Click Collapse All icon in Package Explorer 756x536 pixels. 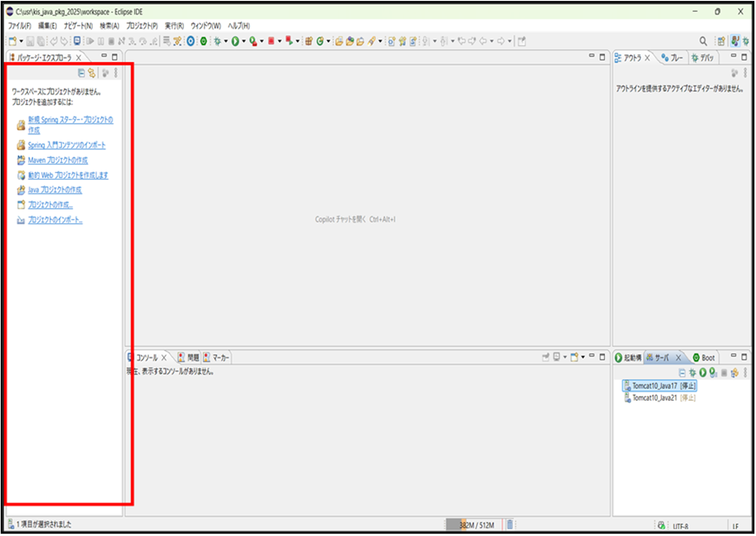point(81,73)
